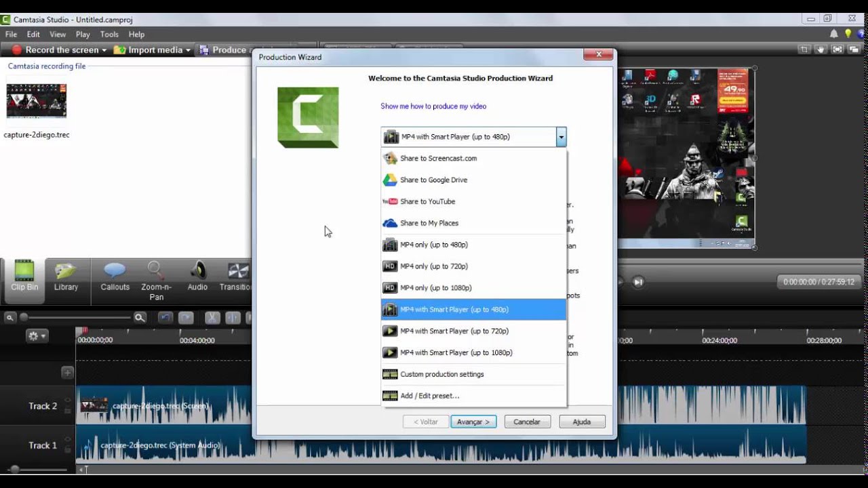The image size is (868, 488).
Task: Open the File menu
Action: [11, 34]
